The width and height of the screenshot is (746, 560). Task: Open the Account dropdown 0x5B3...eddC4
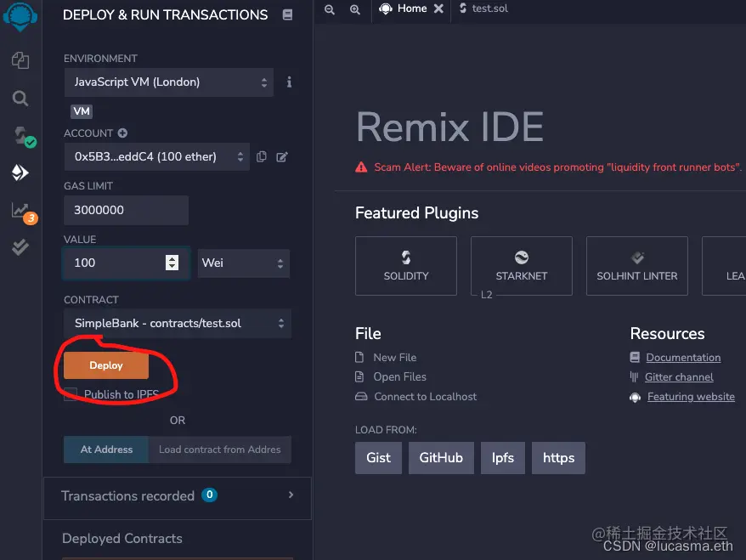coord(157,156)
